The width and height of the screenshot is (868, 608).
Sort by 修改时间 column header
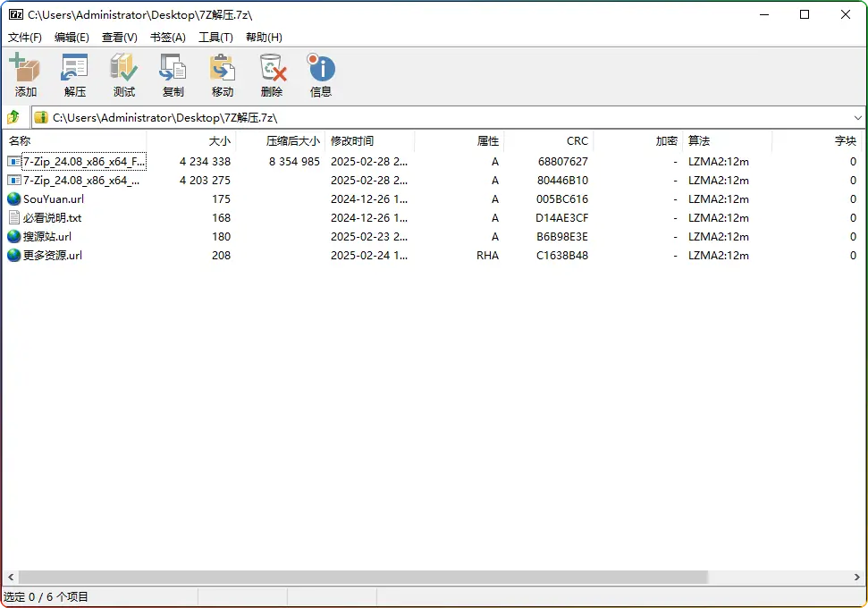tap(352, 141)
